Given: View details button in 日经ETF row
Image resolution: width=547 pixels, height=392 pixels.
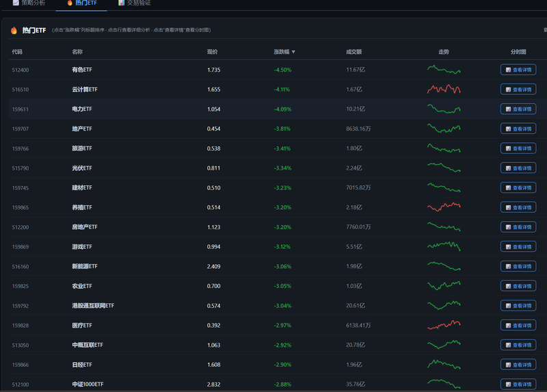Looking at the screenshot, I should 518,365.
